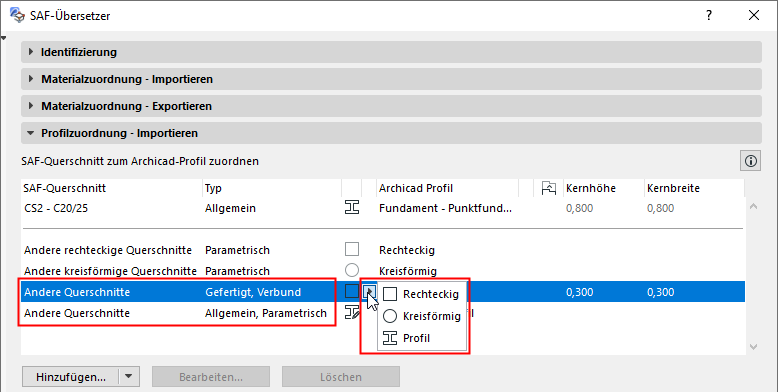This screenshot has height=392, width=778.
Task: Click circle icon of Andere kreisförmige Querschnitte
Action: pos(352,270)
